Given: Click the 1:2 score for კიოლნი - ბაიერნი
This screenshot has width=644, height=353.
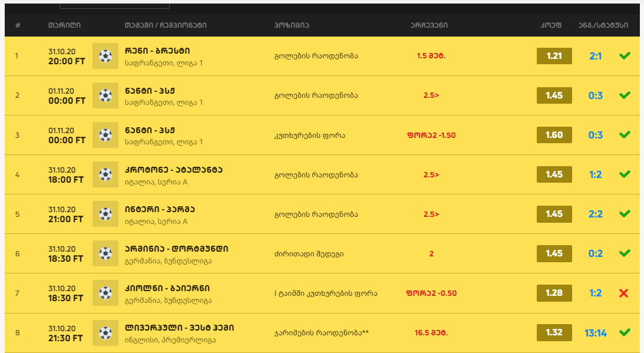Looking at the screenshot, I should tap(596, 293).
